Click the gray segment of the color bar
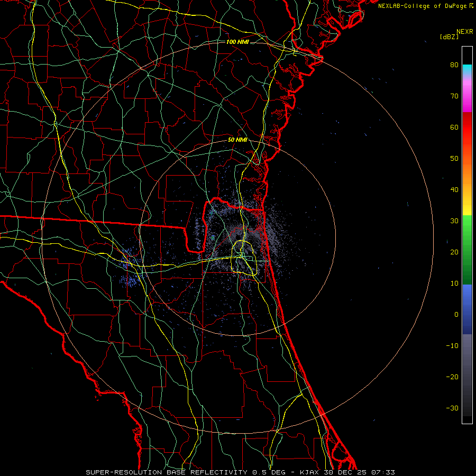The width and height of the screenshot is (476, 476). (467, 375)
